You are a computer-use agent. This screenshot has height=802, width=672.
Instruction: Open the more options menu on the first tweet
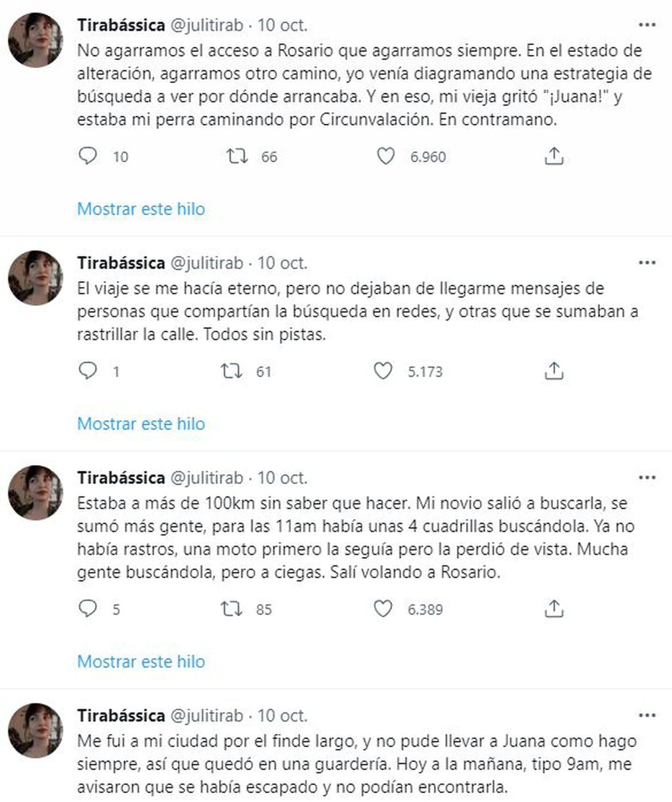[646, 26]
